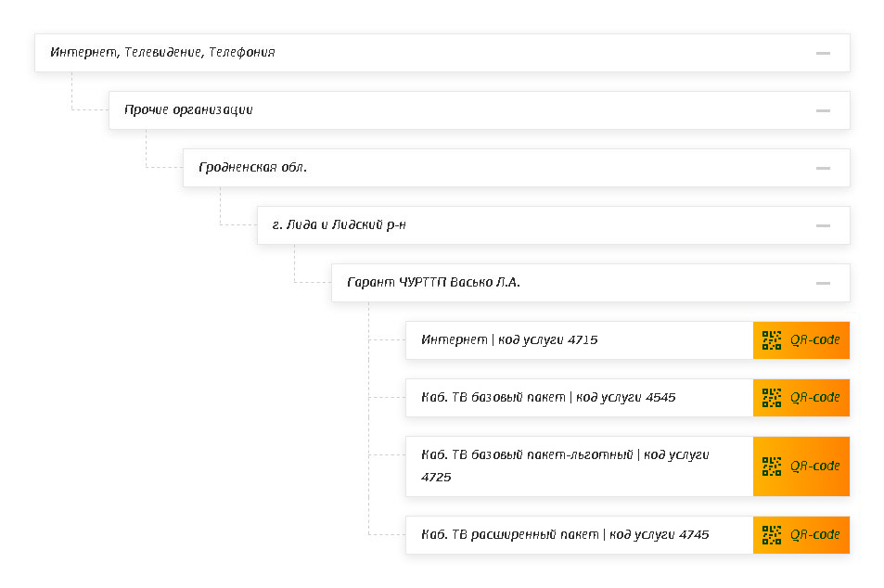Screen dimensions: 884x588
Task: Open QR-code icon for service code 4745
Action: [771, 535]
